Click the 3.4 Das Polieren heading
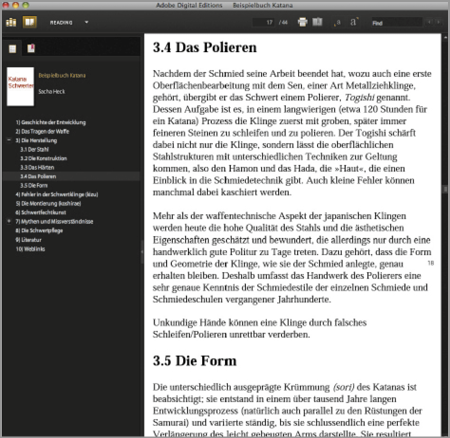The width and height of the screenshot is (450, 438). (205, 47)
